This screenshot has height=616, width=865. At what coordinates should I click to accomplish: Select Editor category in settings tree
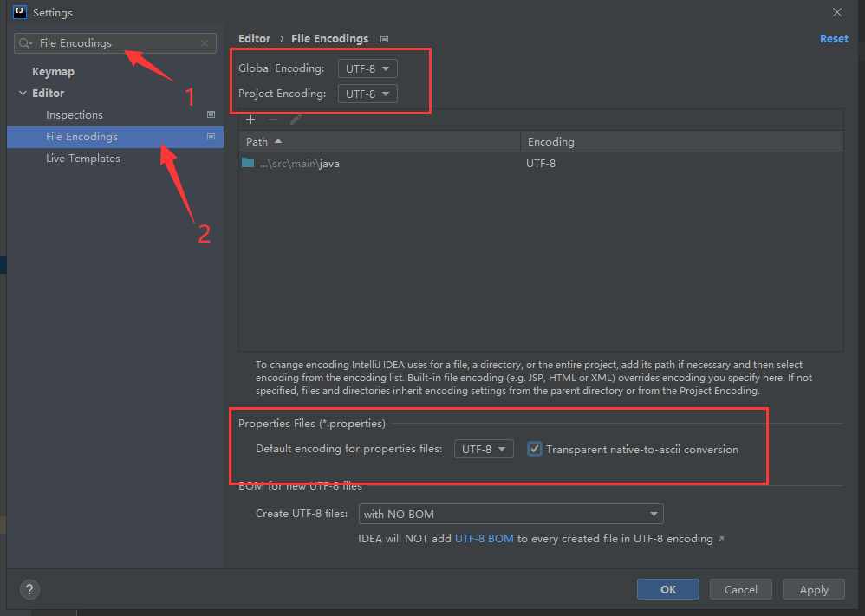click(x=48, y=94)
